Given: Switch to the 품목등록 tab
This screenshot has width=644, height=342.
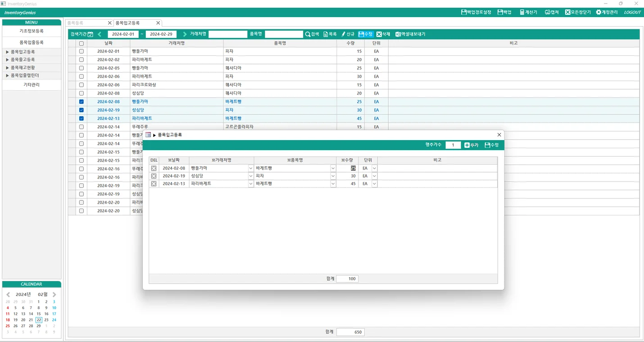Looking at the screenshot, I should tap(86, 23).
